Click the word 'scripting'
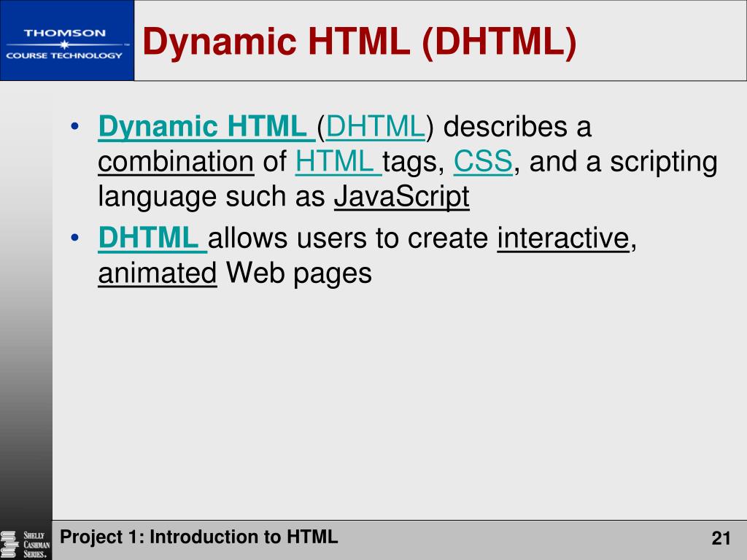 (x=664, y=163)
